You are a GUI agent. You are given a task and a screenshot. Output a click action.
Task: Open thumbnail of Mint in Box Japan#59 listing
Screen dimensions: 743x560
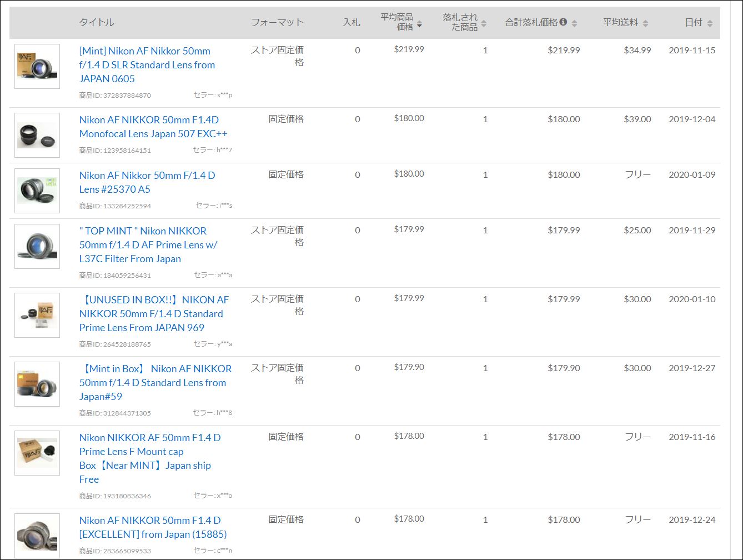coord(37,384)
